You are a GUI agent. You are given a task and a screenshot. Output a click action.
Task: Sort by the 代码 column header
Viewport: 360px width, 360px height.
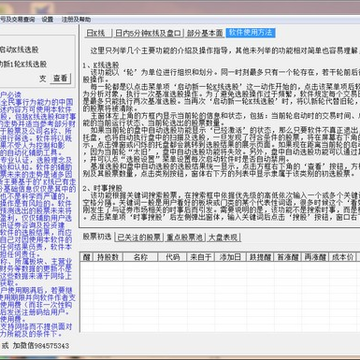pyautogui.click(x=173, y=257)
